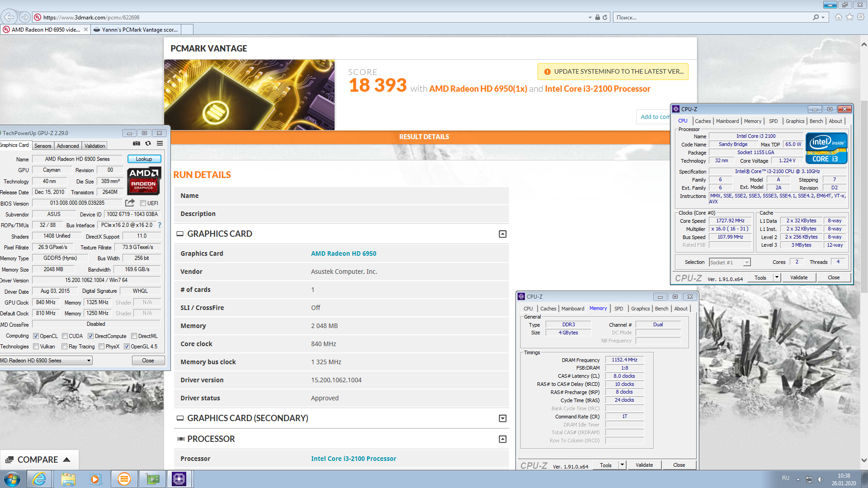868x488 pixels.
Task: Open the Intel Core i3-2100 Processor link
Action: [x=354, y=459]
